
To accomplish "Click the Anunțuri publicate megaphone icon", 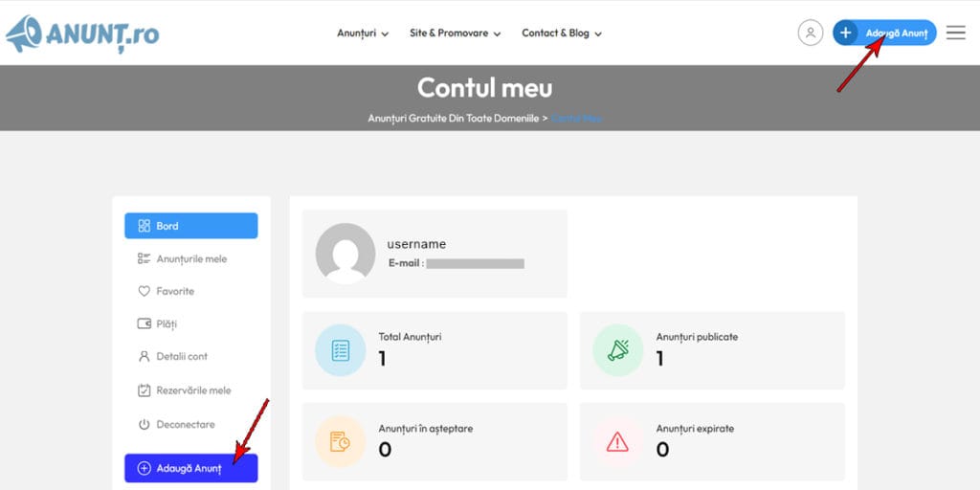I will coord(617,350).
